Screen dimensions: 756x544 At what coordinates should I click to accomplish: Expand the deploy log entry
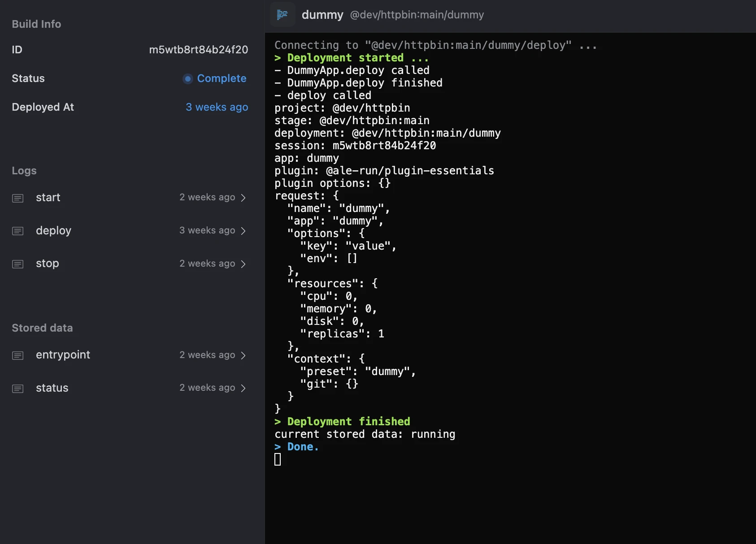243,231
